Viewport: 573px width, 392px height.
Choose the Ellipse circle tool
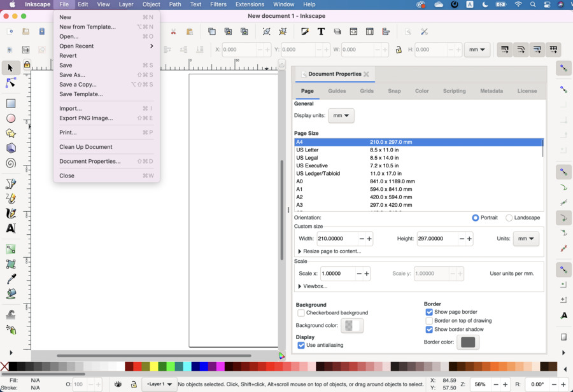point(11,118)
